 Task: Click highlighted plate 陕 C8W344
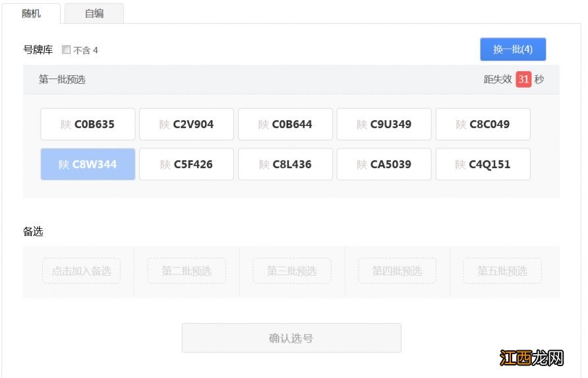click(88, 164)
